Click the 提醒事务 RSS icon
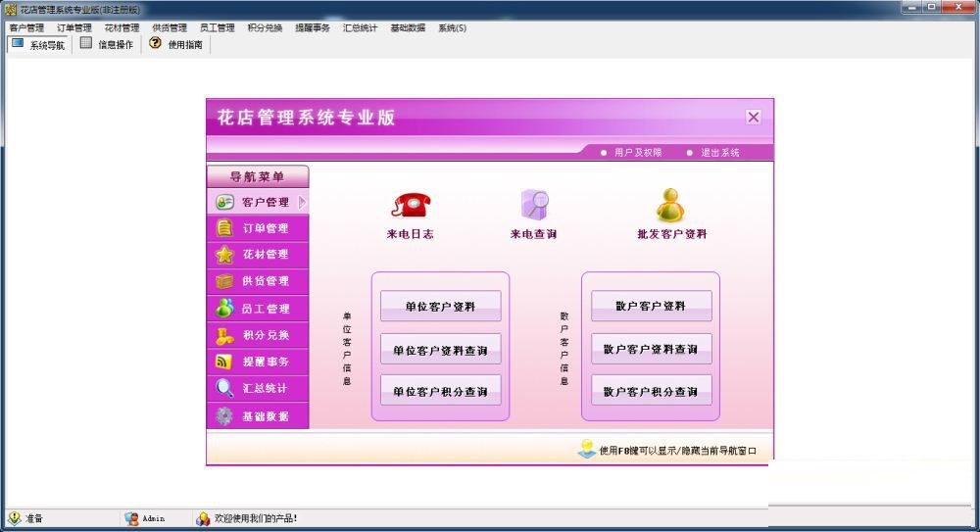Screen dimensions: 980x532 (223, 362)
